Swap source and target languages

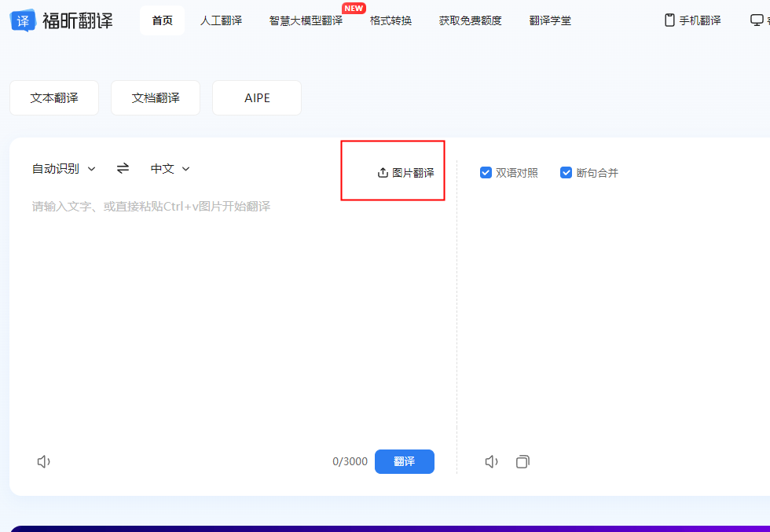click(123, 168)
